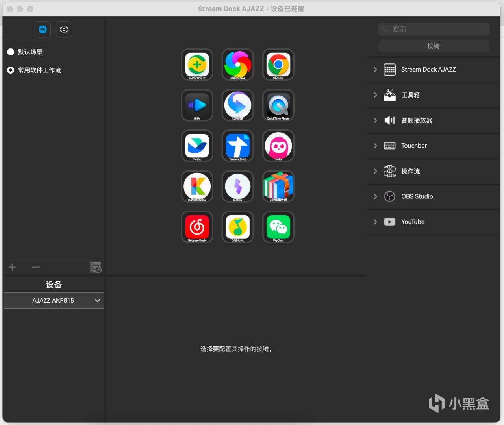Viewport: 504px width, 425px height.
Task: Select the NeteaseMusic key
Action: click(197, 227)
